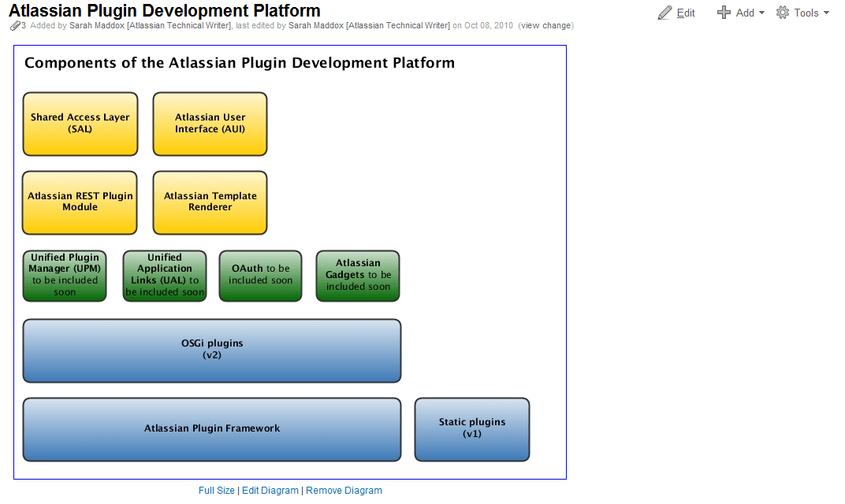
Task: Click the Atlassian Template Renderer box
Action: point(210,202)
